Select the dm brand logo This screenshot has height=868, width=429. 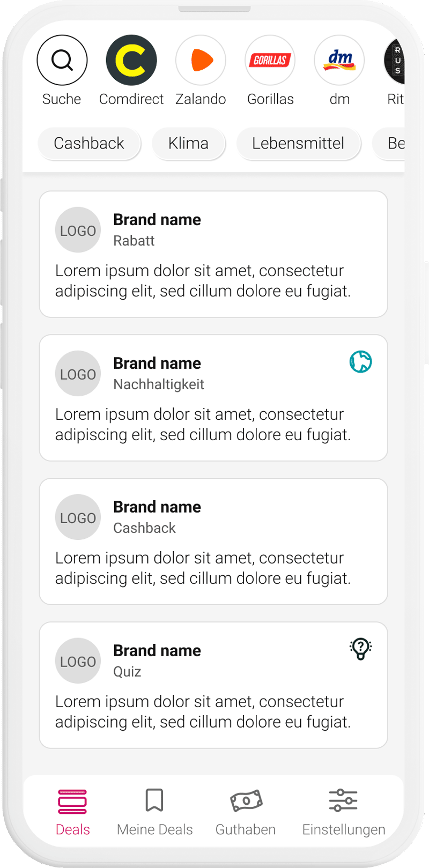coord(339,60)
